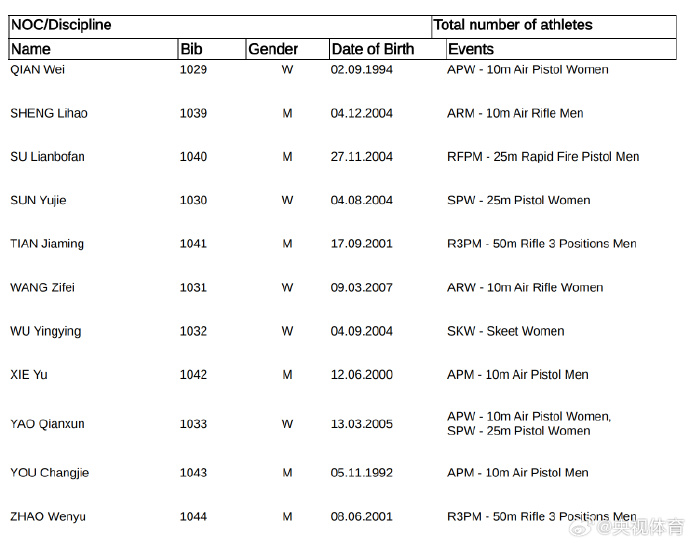Select the Skeet Women event text

(505, 331)
